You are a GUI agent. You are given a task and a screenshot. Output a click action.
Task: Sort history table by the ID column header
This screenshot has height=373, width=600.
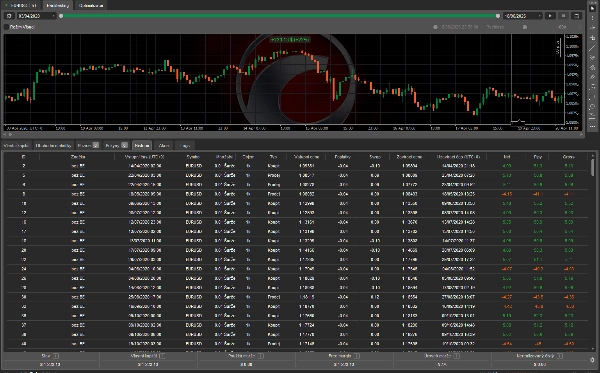click(23, 157)
